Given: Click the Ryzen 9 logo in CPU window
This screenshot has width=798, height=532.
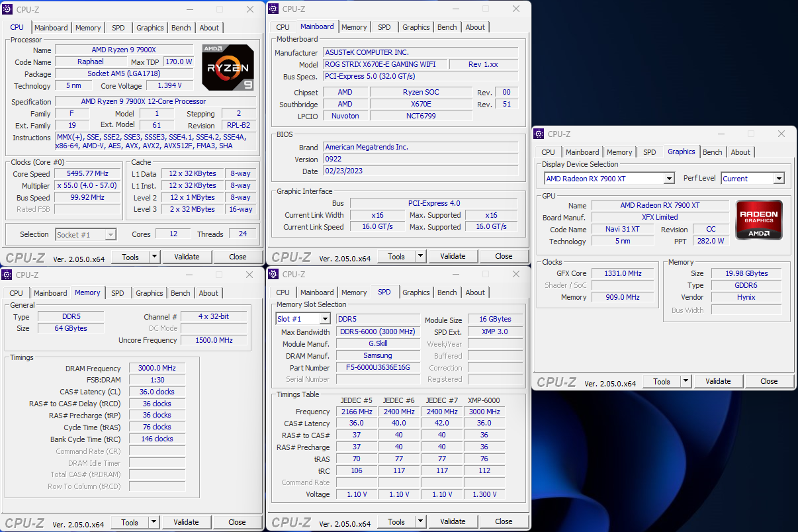Looking at the screenshot, I should coord(228,67).
